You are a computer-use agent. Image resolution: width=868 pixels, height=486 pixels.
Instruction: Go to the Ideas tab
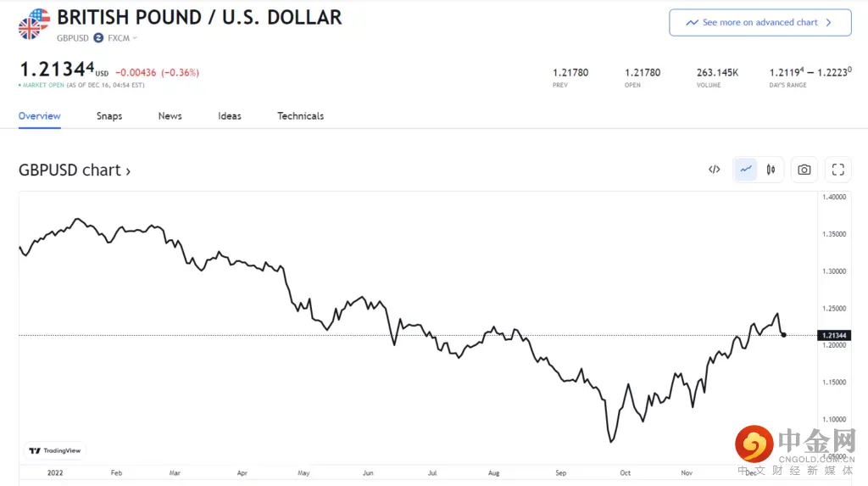230,116
